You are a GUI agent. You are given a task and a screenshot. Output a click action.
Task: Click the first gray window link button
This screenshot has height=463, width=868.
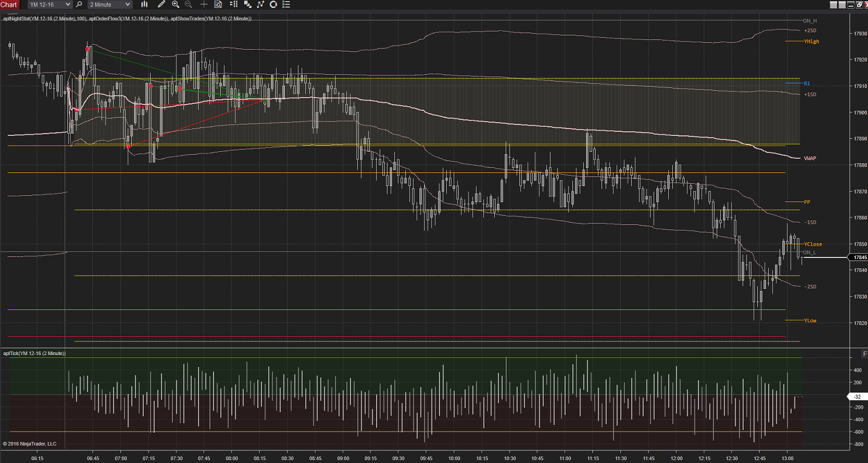tap(833, 5)
